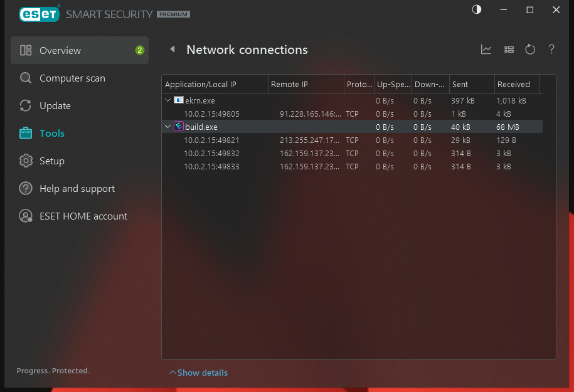The width and height of the screenshot is (574, 392).
Task: Go back using the arrow beside Network connections
Action: (173, 49)
